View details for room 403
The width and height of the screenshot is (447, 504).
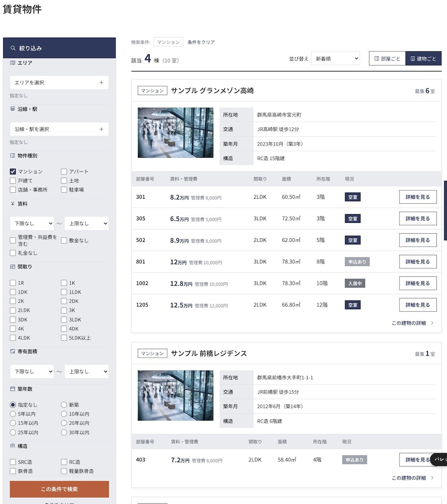[x=418, y=460]
